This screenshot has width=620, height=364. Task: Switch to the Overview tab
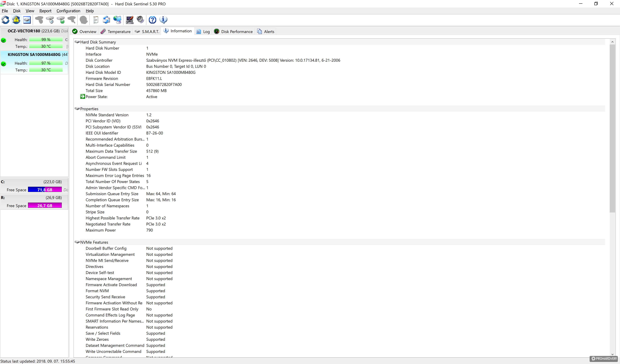click(84, 32)
